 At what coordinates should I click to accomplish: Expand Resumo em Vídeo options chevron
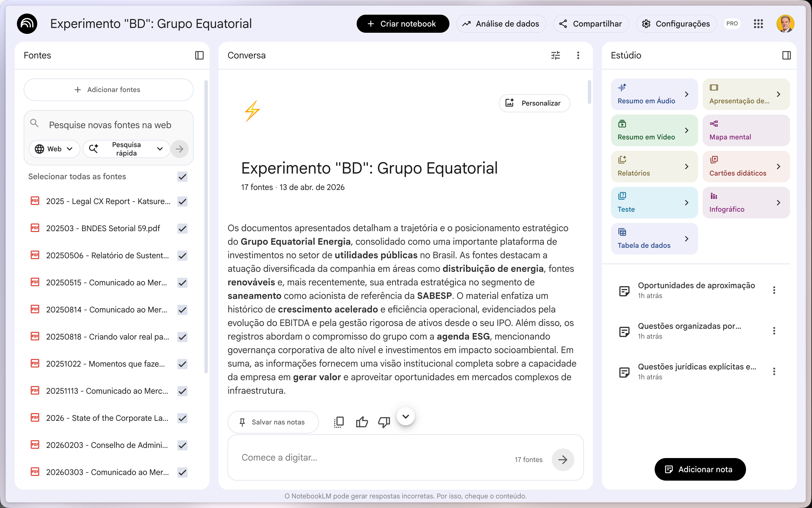click(687, 130)
